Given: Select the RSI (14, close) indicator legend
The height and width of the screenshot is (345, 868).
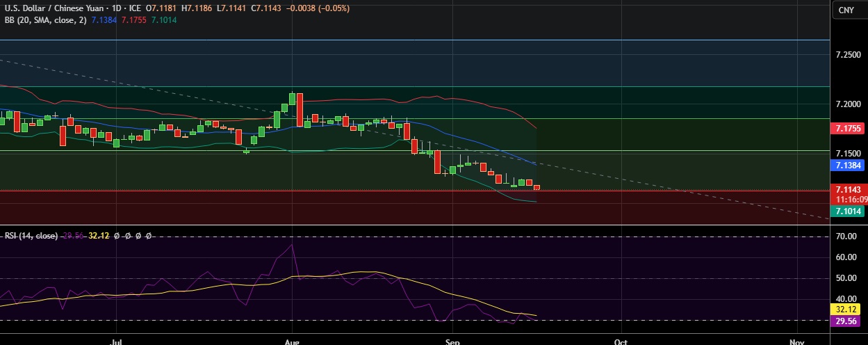Looking at the screenshot, I should click(x=31, y=236).
